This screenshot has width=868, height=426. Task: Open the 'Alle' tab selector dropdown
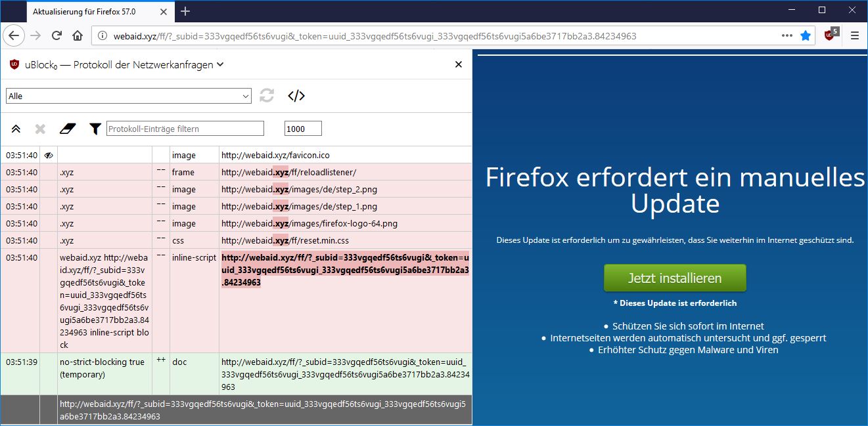coord(129,96)
